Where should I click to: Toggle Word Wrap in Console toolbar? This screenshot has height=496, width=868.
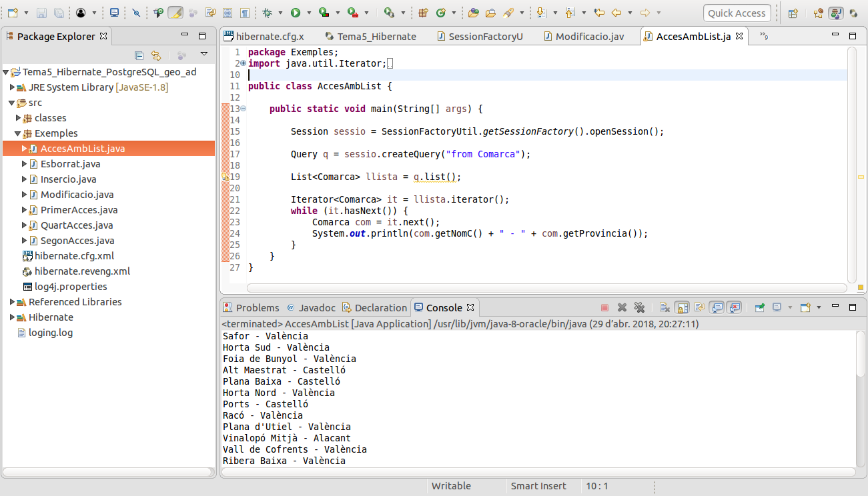tap(699, 307)
